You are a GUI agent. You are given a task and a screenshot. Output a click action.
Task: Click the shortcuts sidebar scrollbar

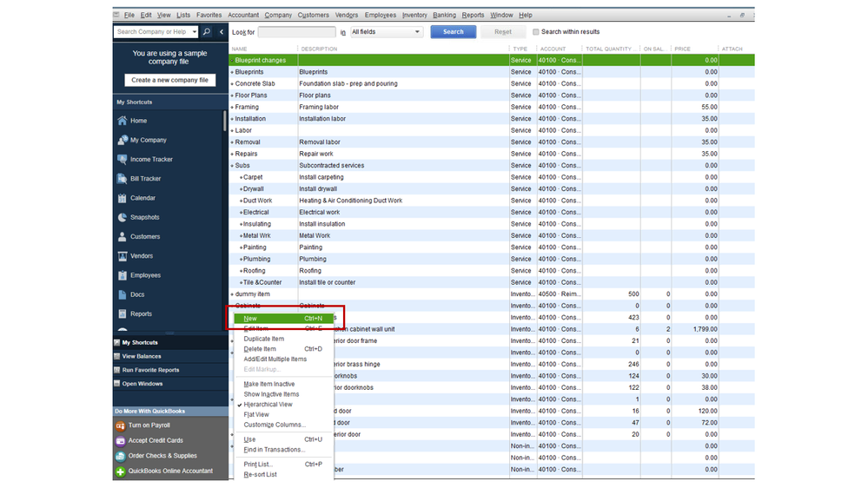click(225, 121)
